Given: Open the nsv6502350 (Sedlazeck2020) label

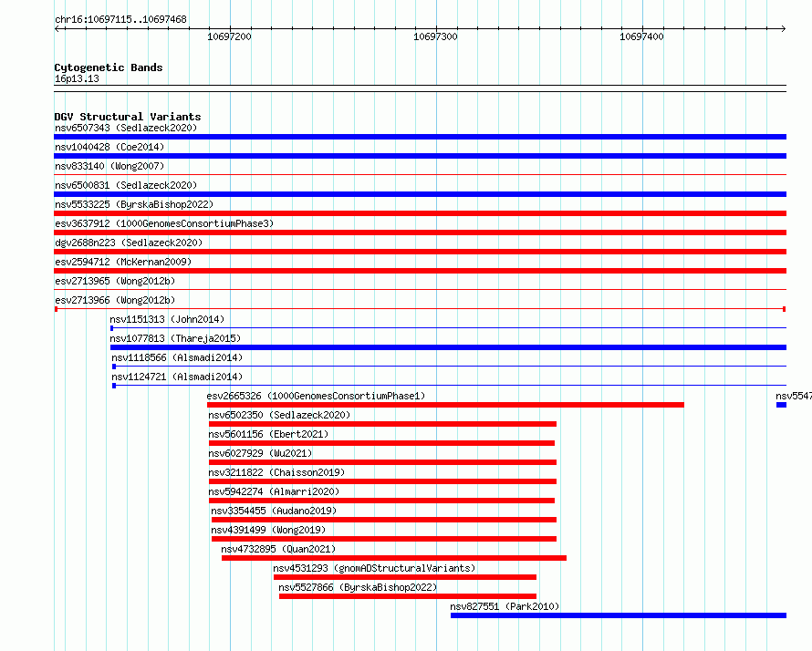Looking at the screenshot, I should [x=280, y=415].
